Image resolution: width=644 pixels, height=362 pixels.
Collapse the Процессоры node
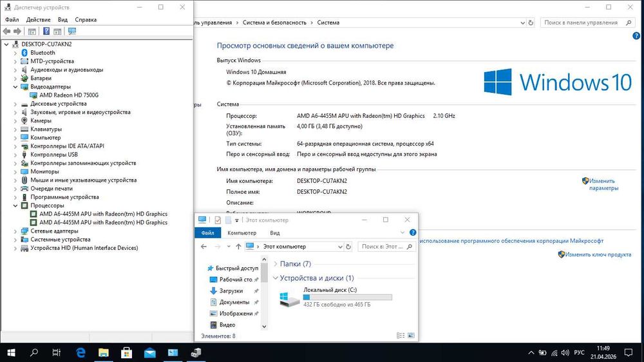[15, 205]
